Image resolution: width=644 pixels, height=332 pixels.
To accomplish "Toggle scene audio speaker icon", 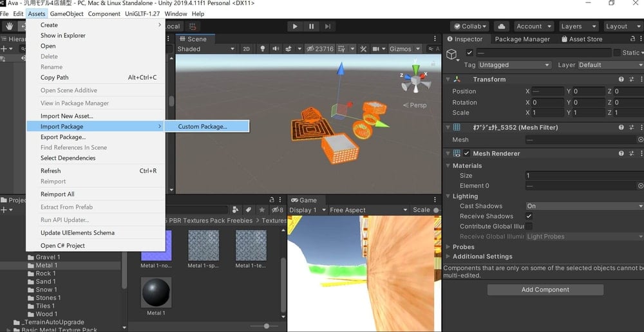I will 276,49.
